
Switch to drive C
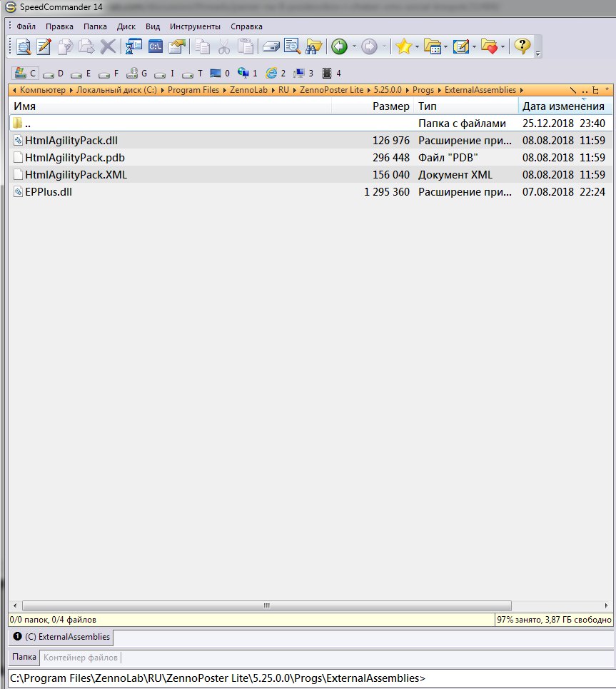[x=26, y=73]
